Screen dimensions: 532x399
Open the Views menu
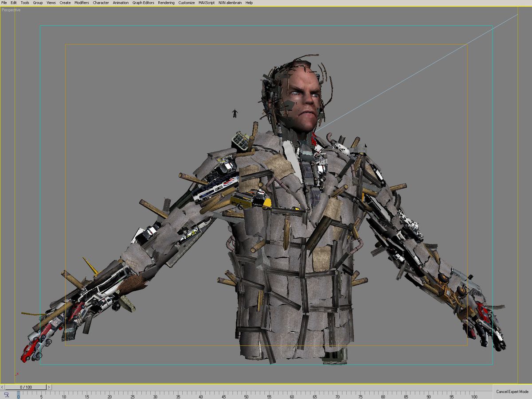(x=51, y=3)
